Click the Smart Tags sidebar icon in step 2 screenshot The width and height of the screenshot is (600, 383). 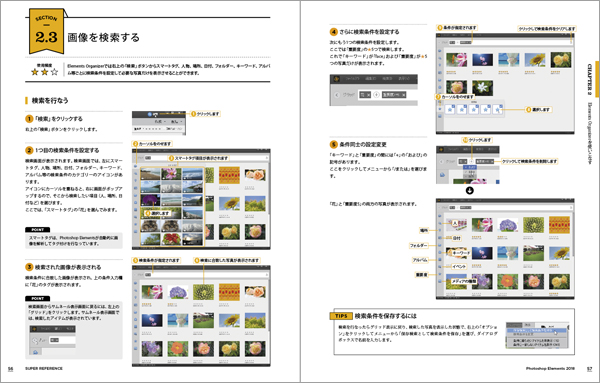(x=135, y=166)
